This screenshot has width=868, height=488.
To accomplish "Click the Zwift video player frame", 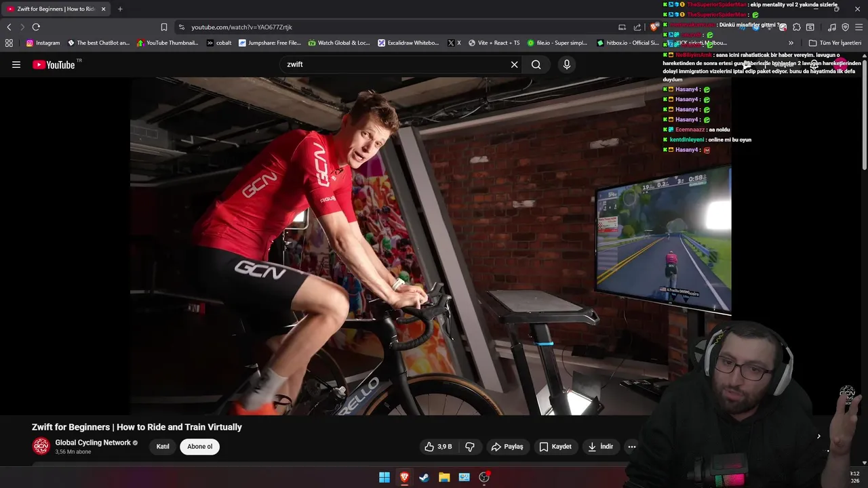I will point(431,246).
